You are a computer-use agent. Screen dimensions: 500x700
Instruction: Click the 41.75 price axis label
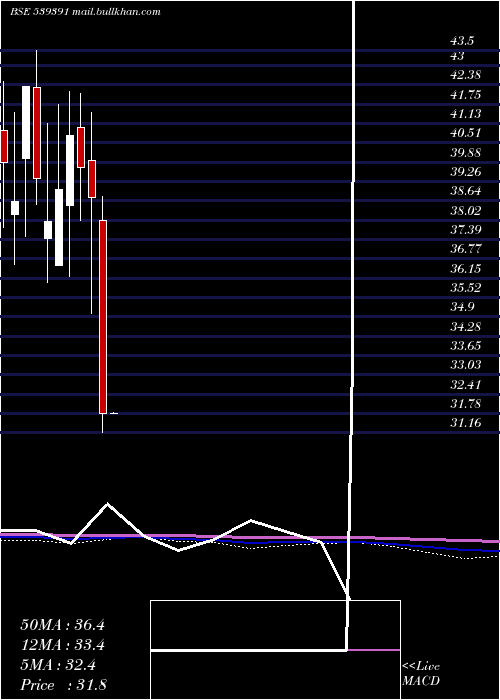coord(466,95)
